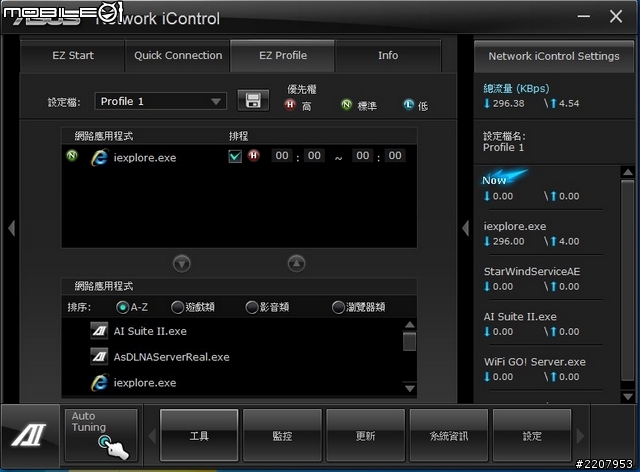The image size is (640, 472).
Task: Open the Profile 1 dropdown
Action: tap(160, 101)
